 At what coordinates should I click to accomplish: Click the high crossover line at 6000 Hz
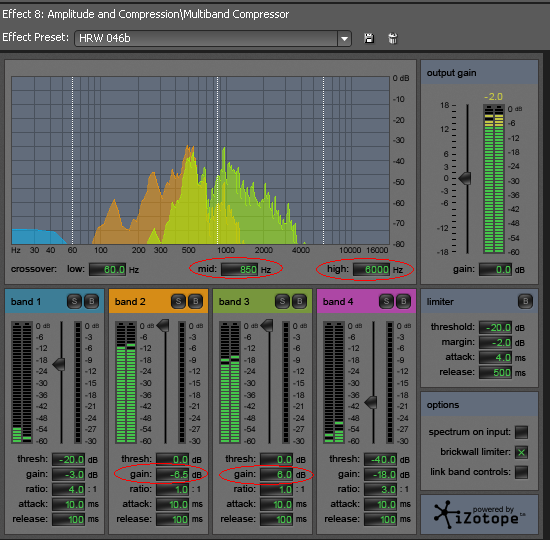point(323,160)
